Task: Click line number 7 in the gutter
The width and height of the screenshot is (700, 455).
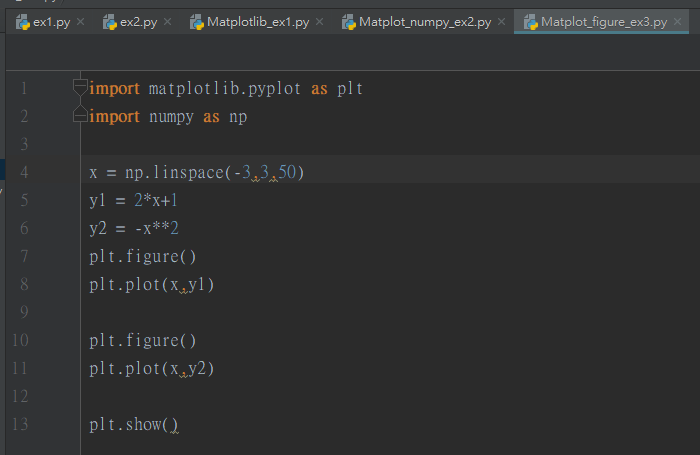Action: (24, 256)
